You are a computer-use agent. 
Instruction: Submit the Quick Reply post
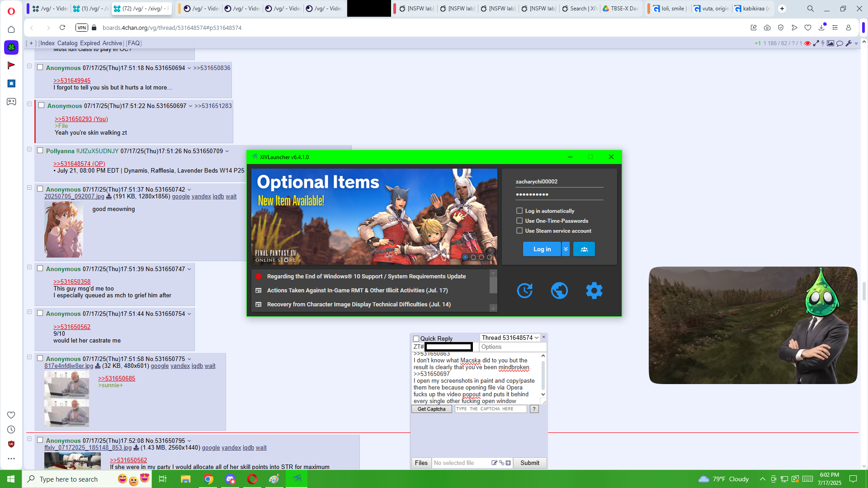coord(529,463)
